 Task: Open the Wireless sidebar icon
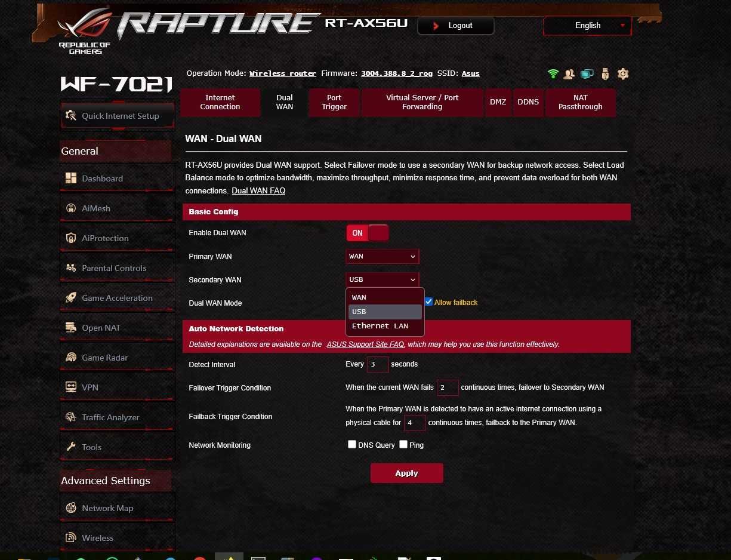tap(71, 538)
